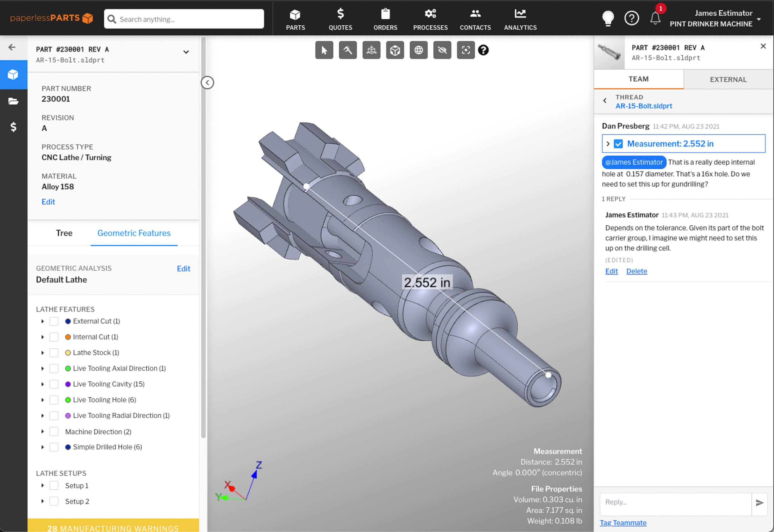
Task: Open Processes in the top navigation
Action: (430, 19)
